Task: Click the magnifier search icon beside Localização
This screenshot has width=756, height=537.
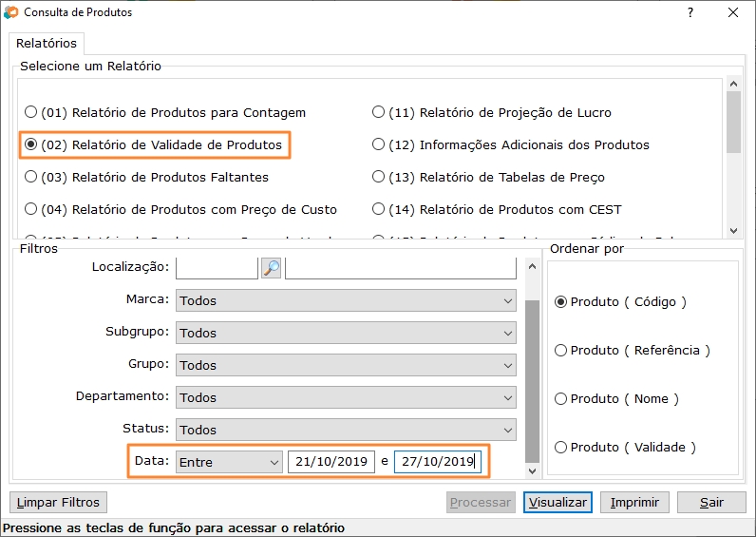Action: click(x=271, y=268)
